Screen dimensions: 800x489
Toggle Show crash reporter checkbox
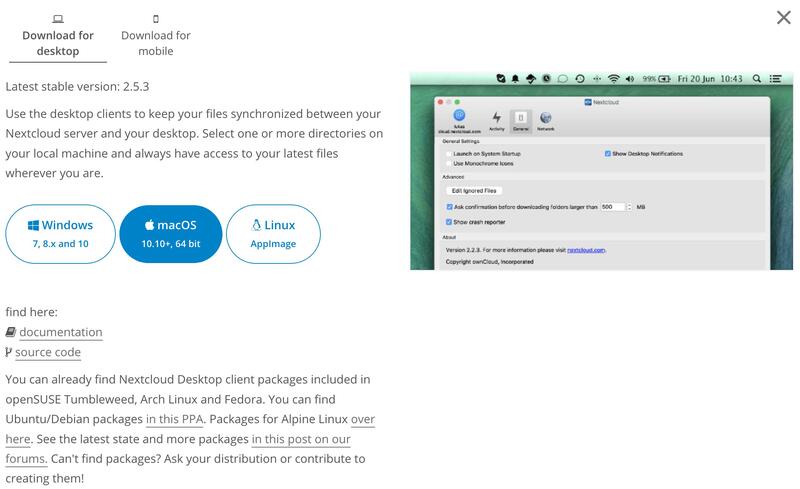[449, 222]
